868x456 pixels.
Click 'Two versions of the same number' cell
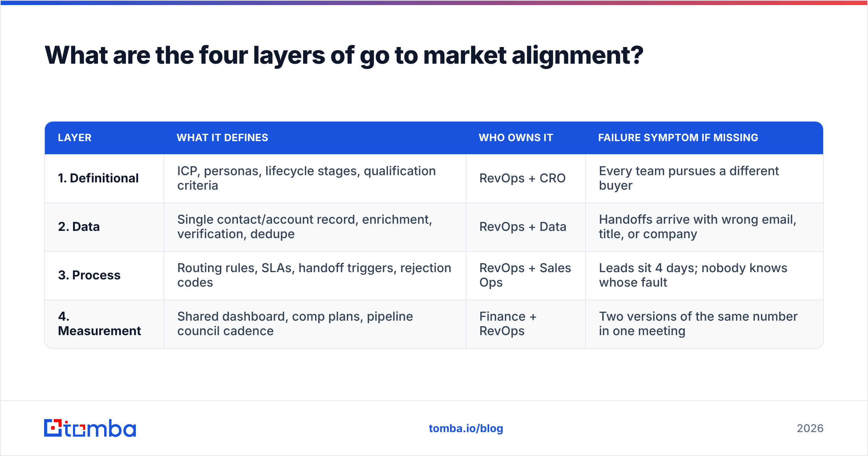click(x=705, y=324)
